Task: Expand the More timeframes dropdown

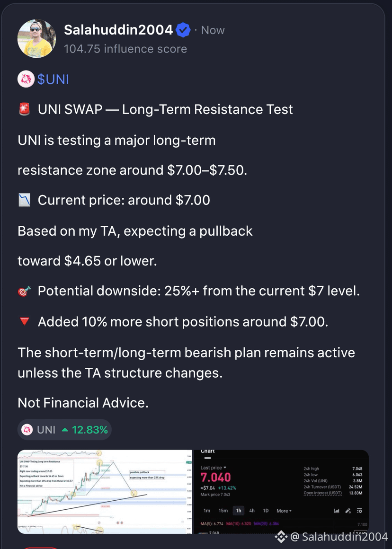Action: pos(284,511)
